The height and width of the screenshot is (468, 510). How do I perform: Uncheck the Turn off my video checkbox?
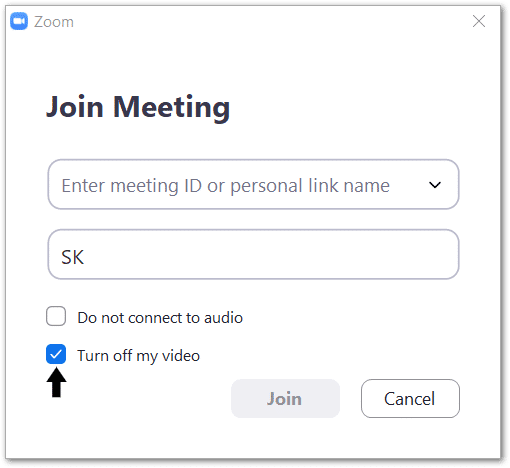point(56,354)
